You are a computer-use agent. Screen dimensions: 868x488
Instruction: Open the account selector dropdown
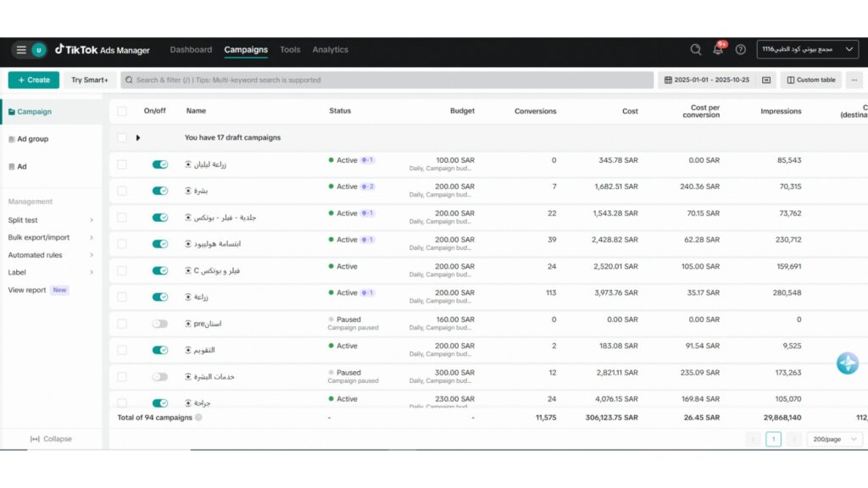coord(808,49)
